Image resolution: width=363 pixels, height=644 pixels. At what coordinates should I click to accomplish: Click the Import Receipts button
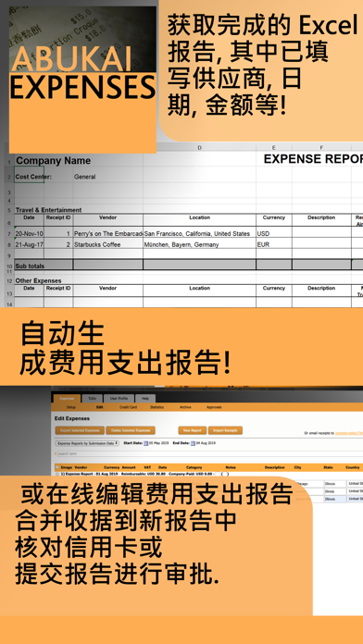tap(225, 430)
